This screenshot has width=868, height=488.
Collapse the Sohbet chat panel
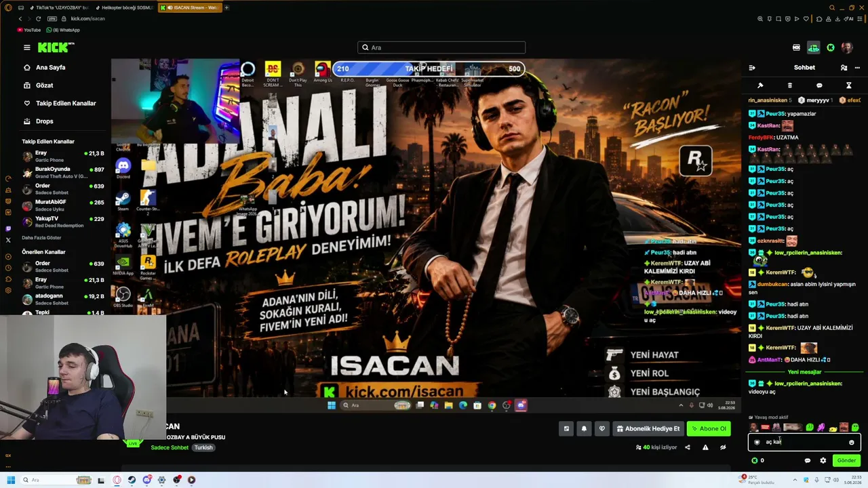pos(752,68)
